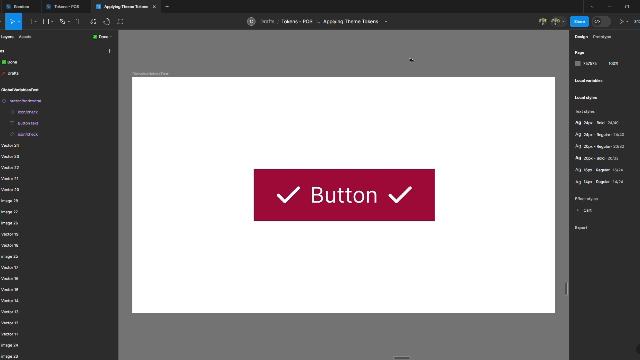Open the Assets panel tab
The height and width of the screenshot is (360, 640).
(x=25, y=37)
